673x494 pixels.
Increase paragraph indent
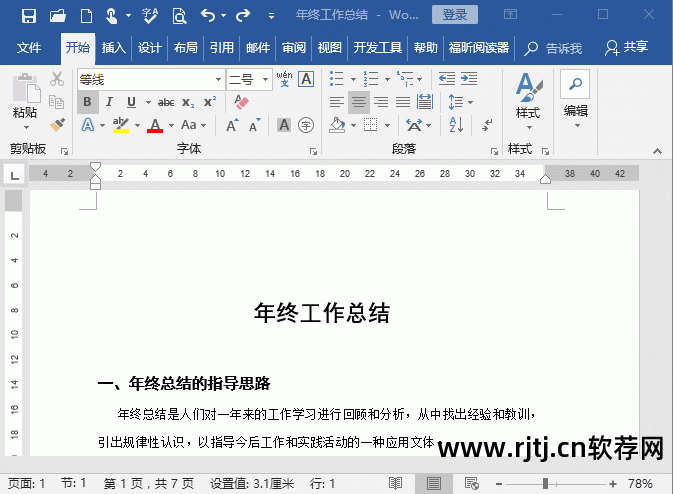[x=469, y=79]
